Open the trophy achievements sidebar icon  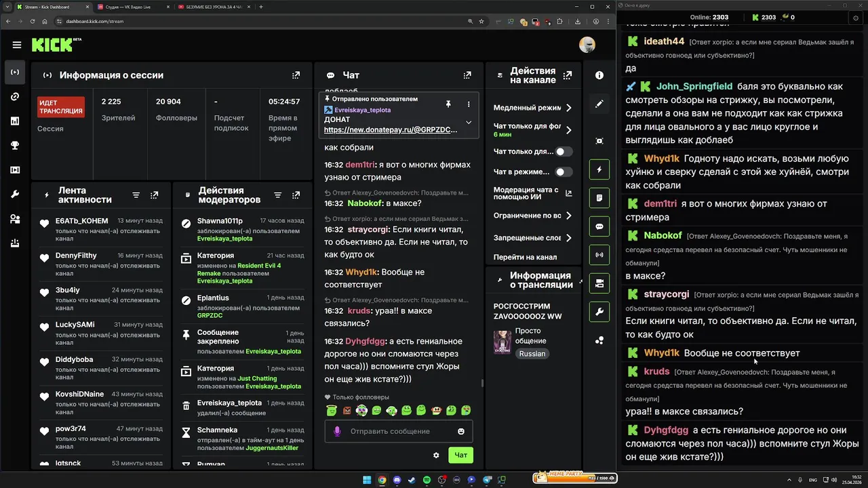(x=15, y=146)
